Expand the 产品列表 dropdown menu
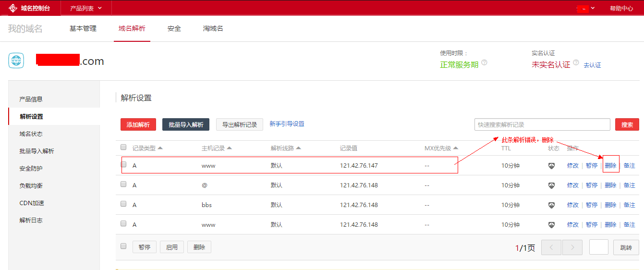 (x=86, y=8)
